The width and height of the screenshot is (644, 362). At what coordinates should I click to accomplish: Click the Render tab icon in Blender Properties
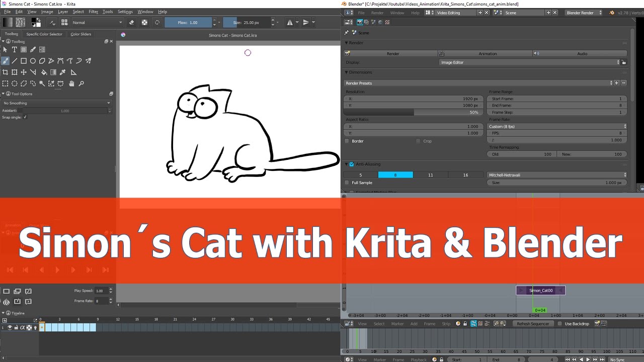tap(360, 22)
